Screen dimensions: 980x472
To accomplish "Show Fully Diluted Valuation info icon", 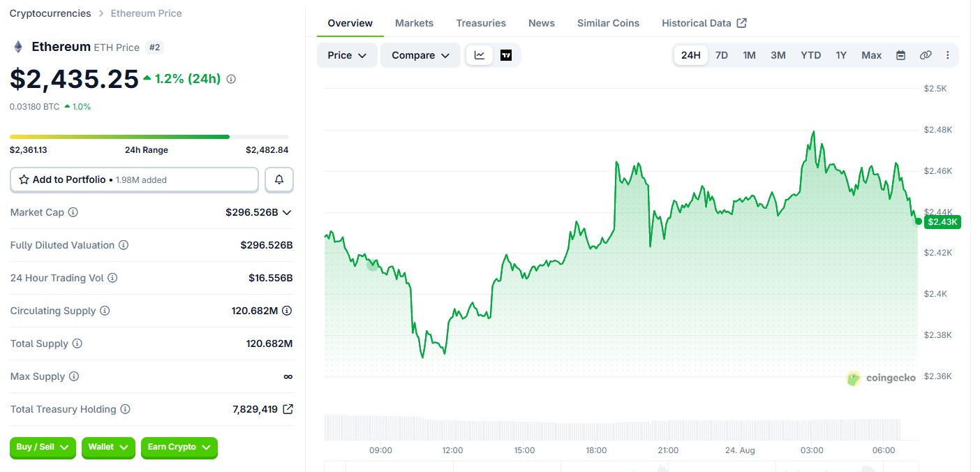I will pyautogui.click(x=124, y=245).
